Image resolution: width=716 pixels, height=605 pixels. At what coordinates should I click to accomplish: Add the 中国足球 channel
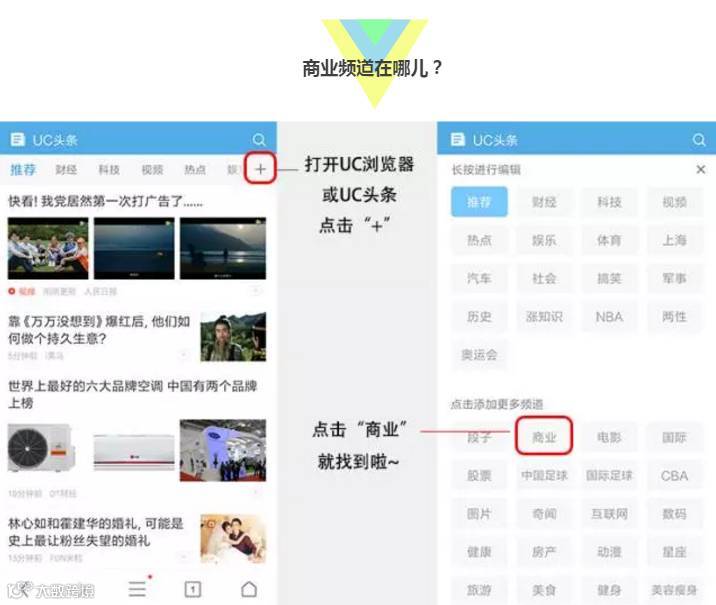pos(544,476)
